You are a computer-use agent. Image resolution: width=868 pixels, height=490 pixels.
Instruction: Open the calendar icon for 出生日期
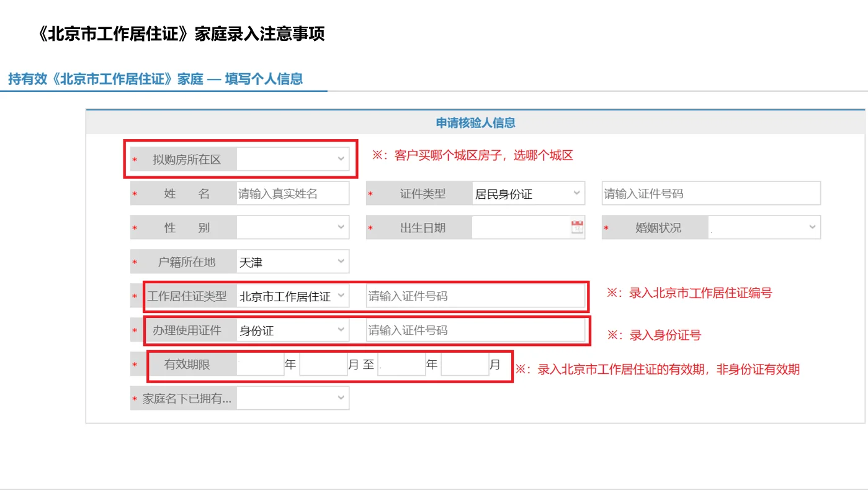point(578,227)
